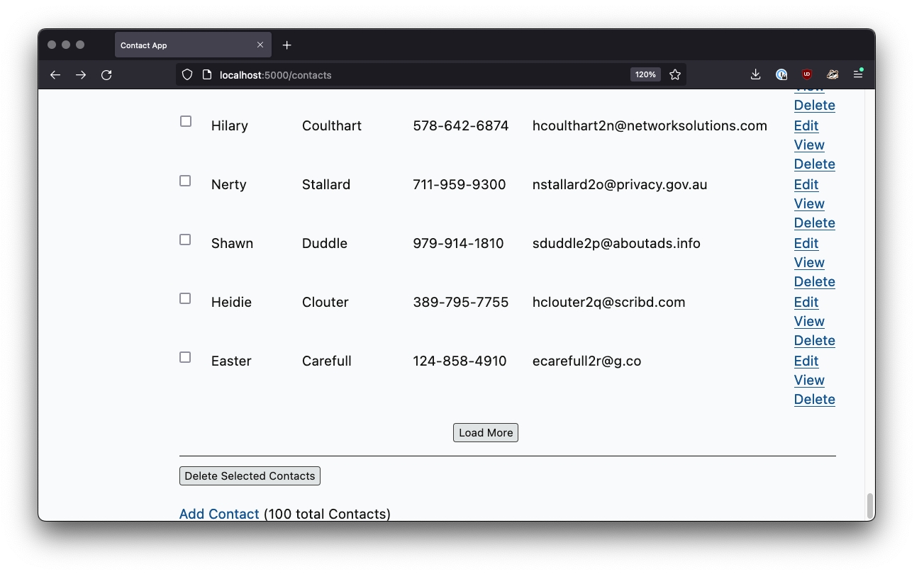Click the 120% zoom level indicator
This screenshot has width=924, height=574.
[x=645, y=74]
